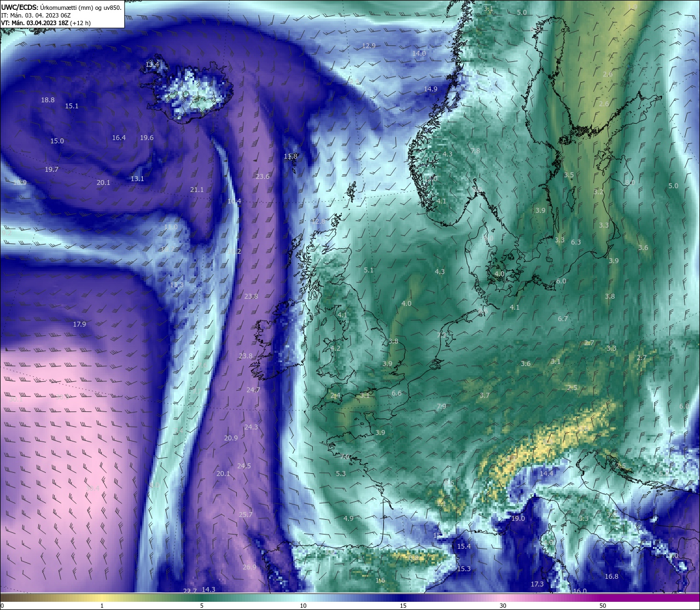The height and width of the screenshot is (610, 700).
Task: Click the 17.9 value in the Atlantic
Action: [x=79, y=324]
